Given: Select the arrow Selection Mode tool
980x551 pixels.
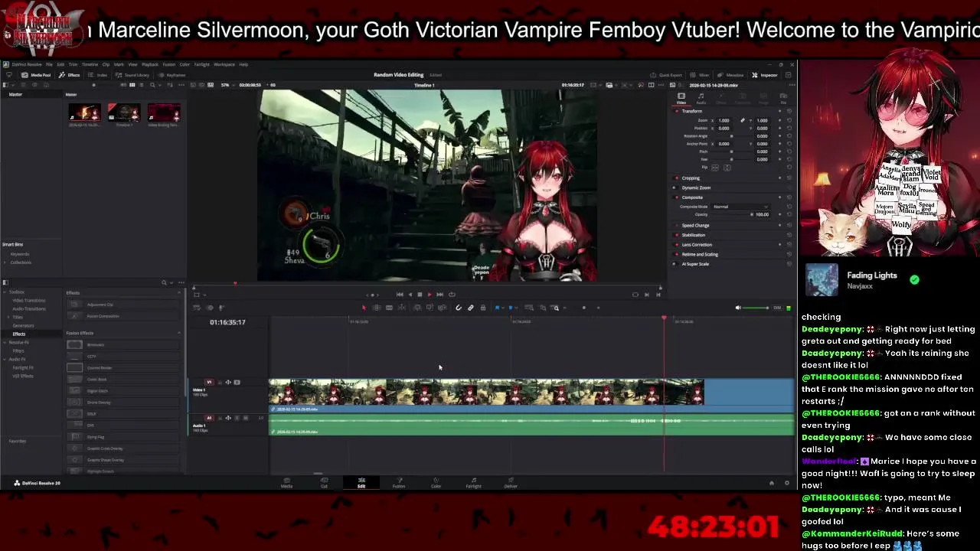Looking at the screenshot, I should [x=364, y=308].
